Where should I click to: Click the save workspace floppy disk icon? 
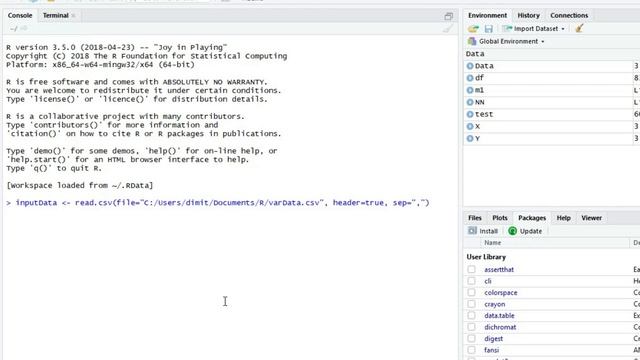[x=488, y=29]
